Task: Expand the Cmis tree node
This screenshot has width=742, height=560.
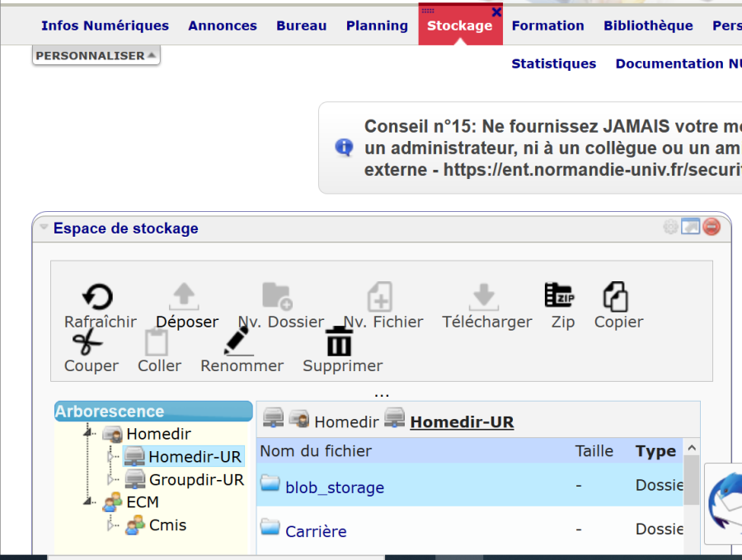Action: point(112,525)
